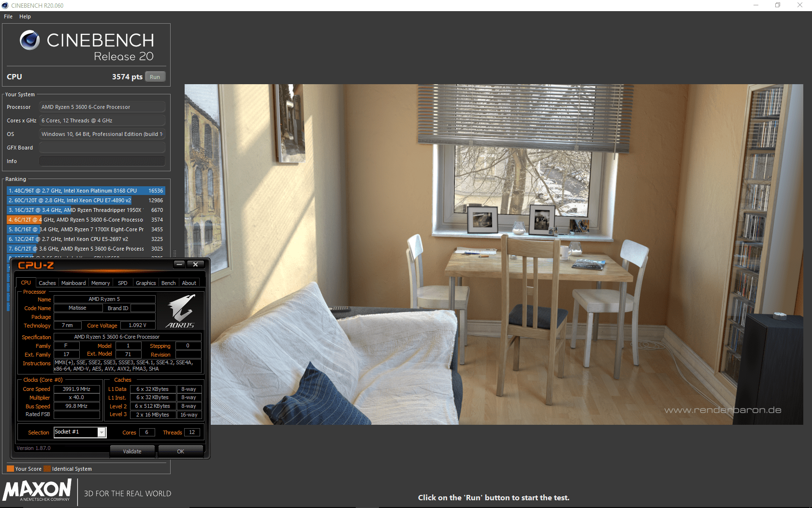Switch to the Graphics tab in CPU-Z
Viewport: 812px width, 508px height.
pyautogui.click(x=145, y=283)
